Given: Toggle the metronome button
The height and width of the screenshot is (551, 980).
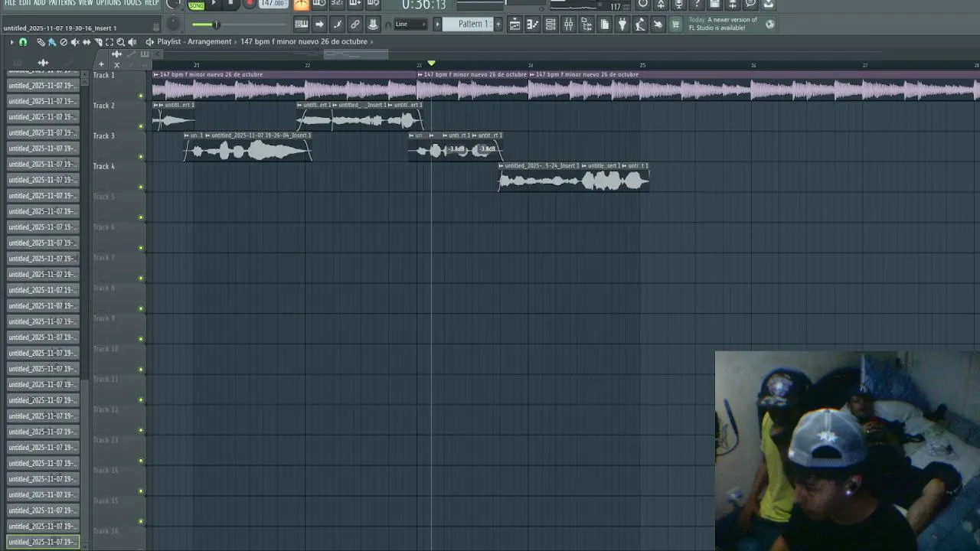Looking at the screenshot, I should point(302,4).
